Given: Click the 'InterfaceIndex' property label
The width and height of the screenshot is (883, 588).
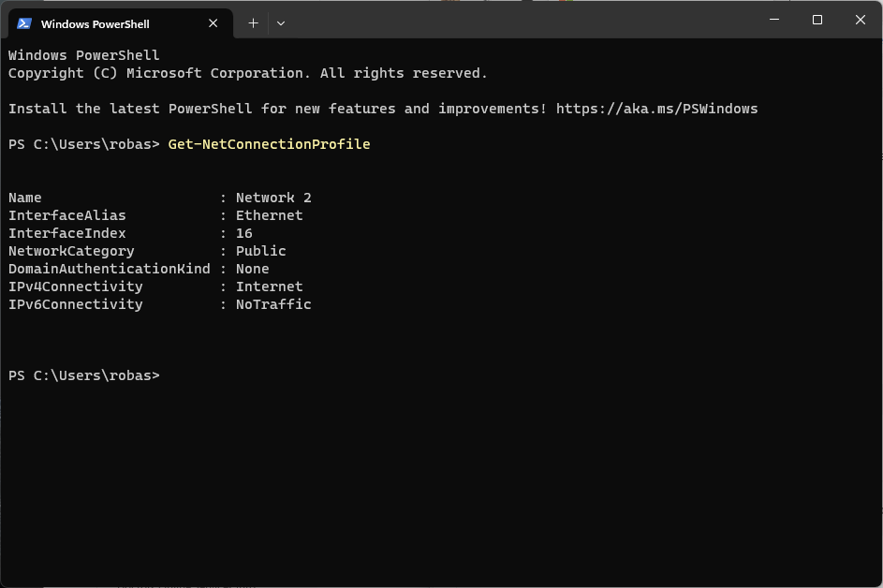Looking at the screenshot, I should (67, 233).
